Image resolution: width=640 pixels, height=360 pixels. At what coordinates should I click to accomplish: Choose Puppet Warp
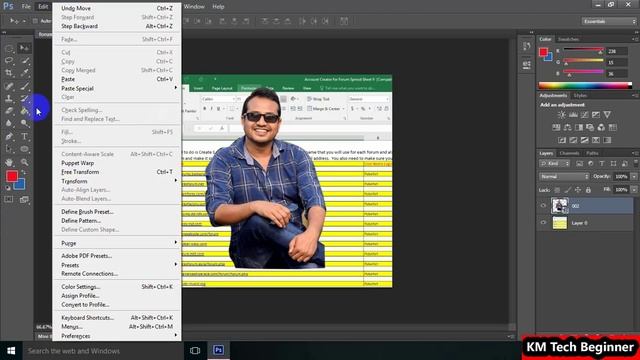tap(117, 163)
